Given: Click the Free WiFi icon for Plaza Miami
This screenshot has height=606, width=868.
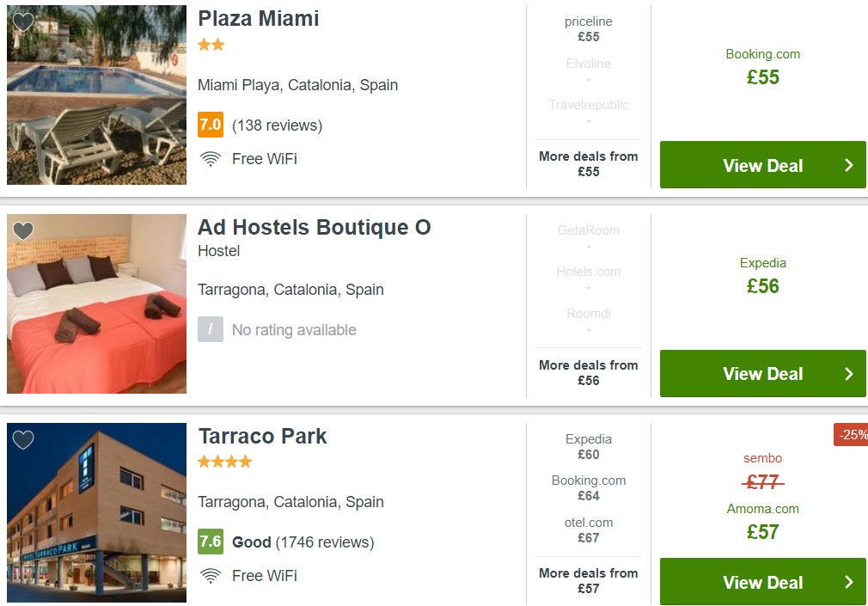Looking at the screenshot, I should pos(211,159).
